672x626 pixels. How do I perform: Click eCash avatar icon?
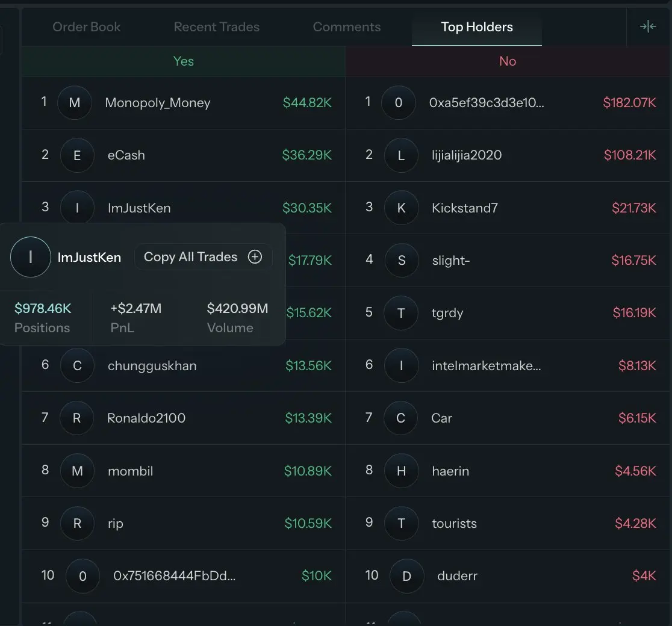[77, 155]
